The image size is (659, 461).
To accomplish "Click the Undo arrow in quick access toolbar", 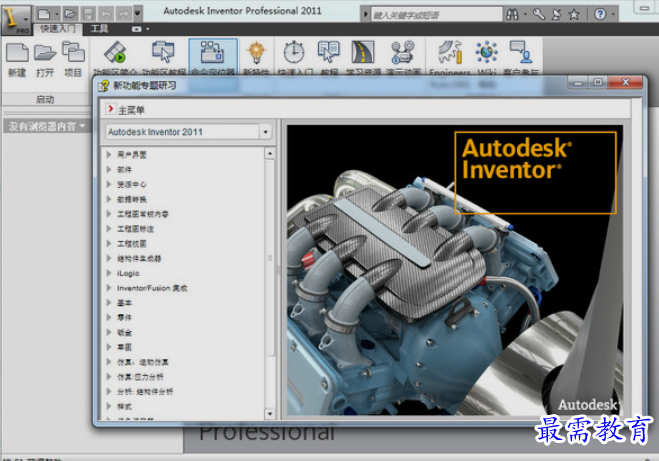I will (106, 14).
